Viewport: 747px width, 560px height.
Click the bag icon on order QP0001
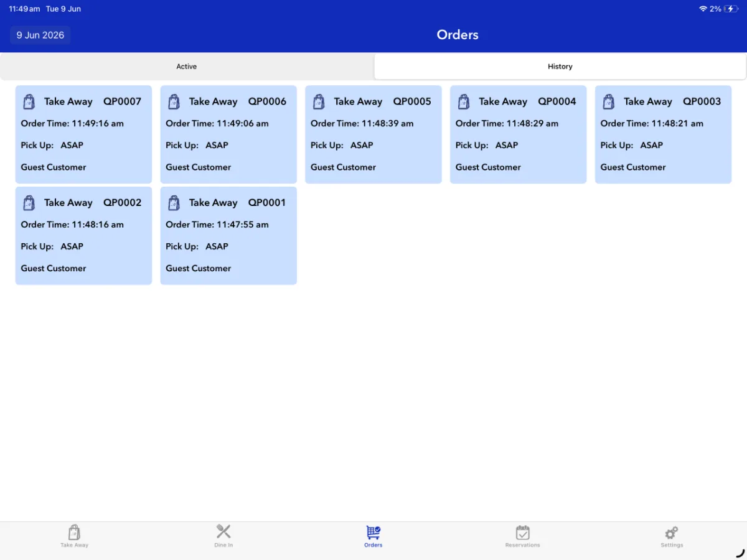click(x=174, y=203)
